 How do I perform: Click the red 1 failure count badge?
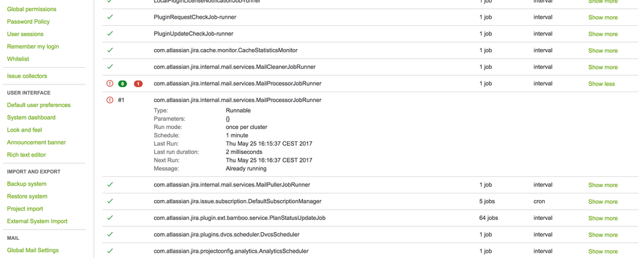click(139, 84)
